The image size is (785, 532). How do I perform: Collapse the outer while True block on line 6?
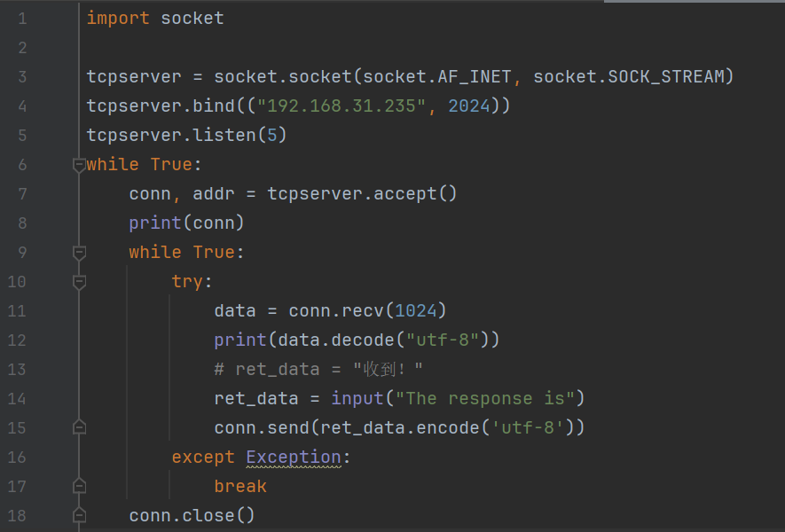pyautogui.click(x=79, y=165)
